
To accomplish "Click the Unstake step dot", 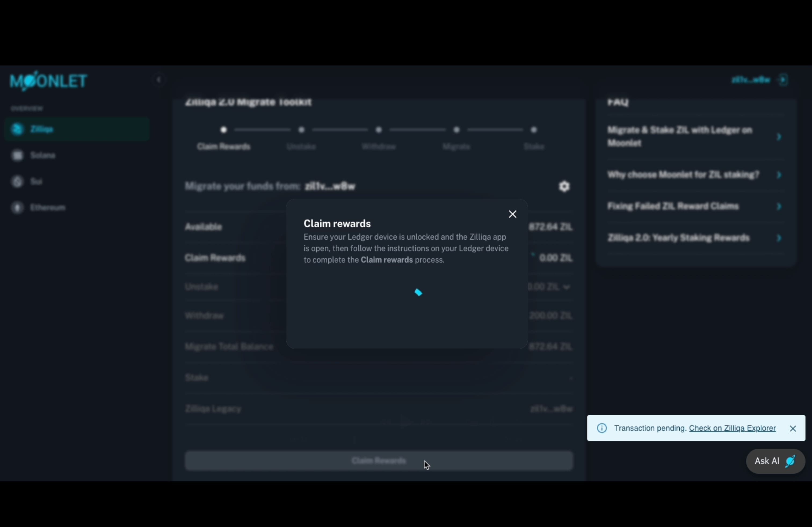I will click(x=301, y=130).
